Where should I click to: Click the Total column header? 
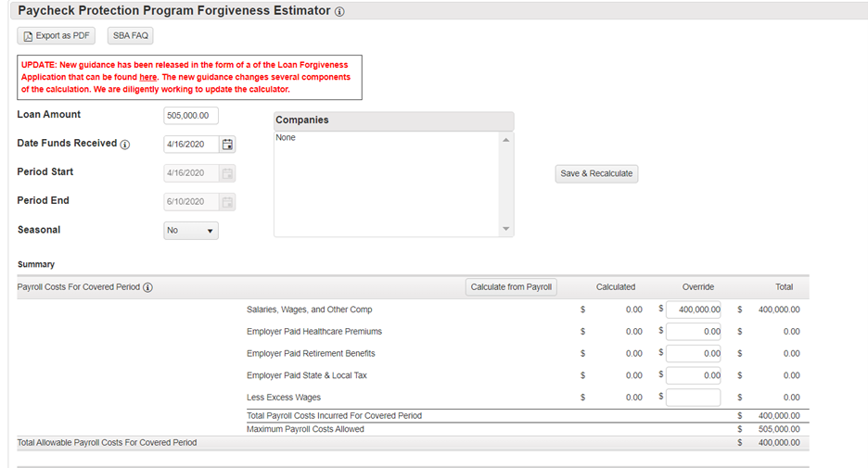pos(784,287)
